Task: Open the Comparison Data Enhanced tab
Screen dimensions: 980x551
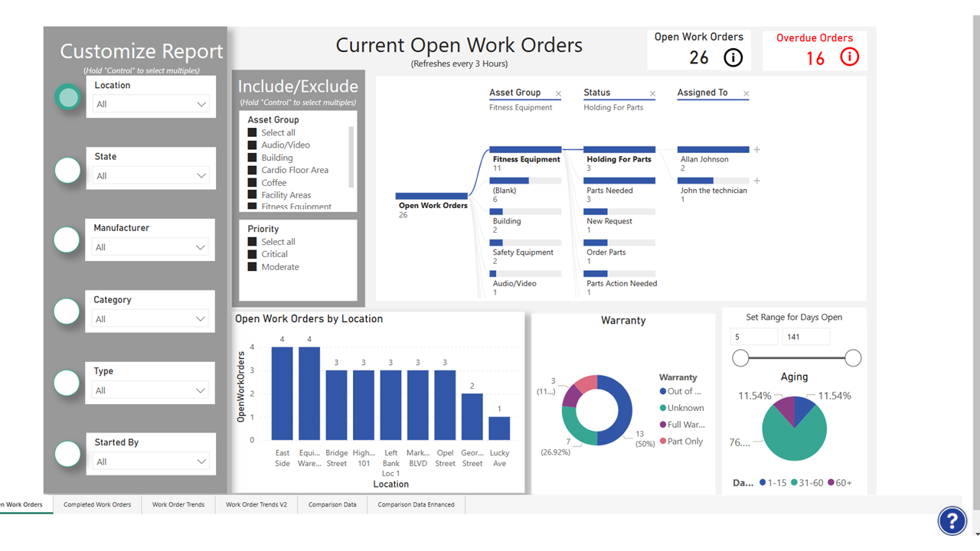Action: pyautogui.click(x=416, y=504)
